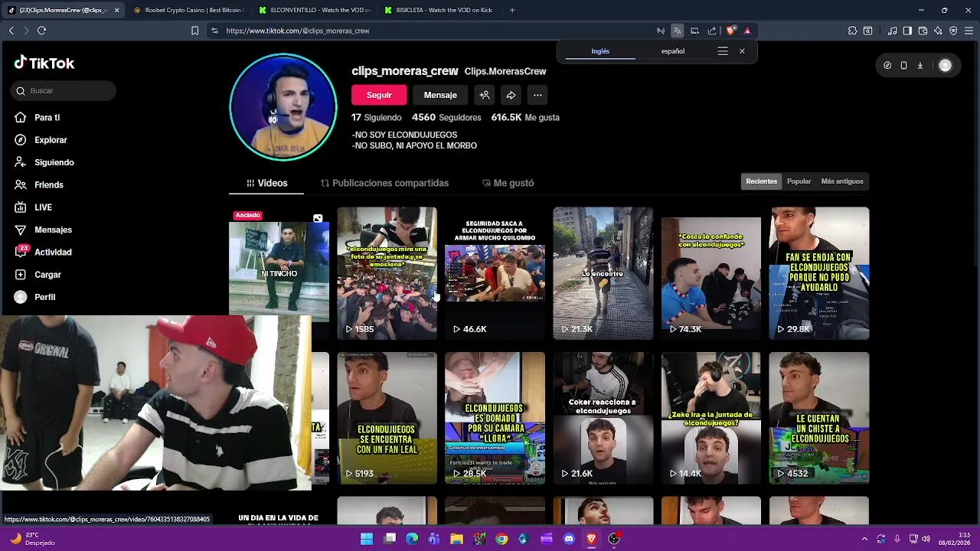Click the download desktop app icon
980x551 pixels.
(x=920, y=66)
